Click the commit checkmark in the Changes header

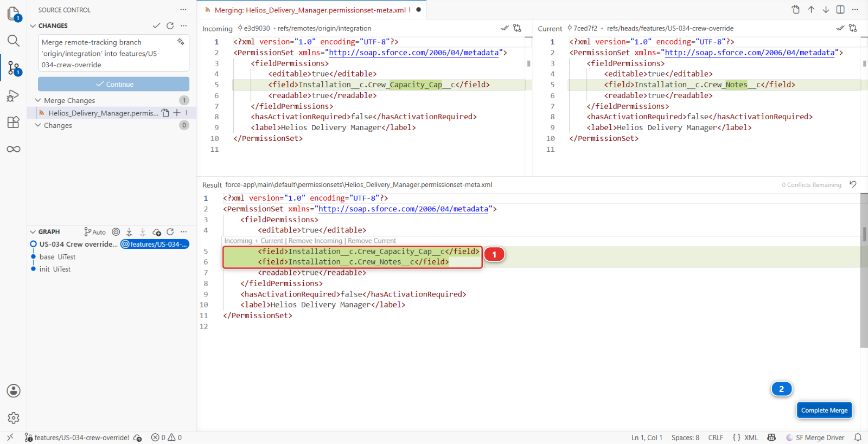coord(156,25)
